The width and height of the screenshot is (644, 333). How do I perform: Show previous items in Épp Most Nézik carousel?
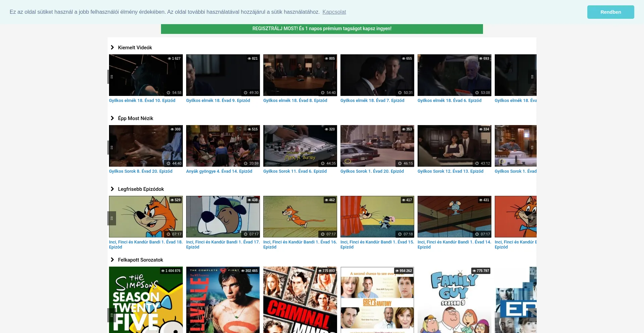(x=112, y=148)
